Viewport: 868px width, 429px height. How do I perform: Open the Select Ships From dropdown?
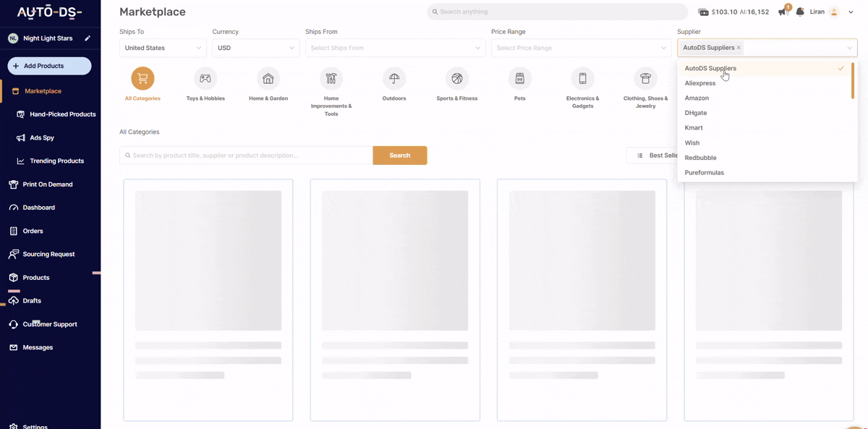[395, 48]
